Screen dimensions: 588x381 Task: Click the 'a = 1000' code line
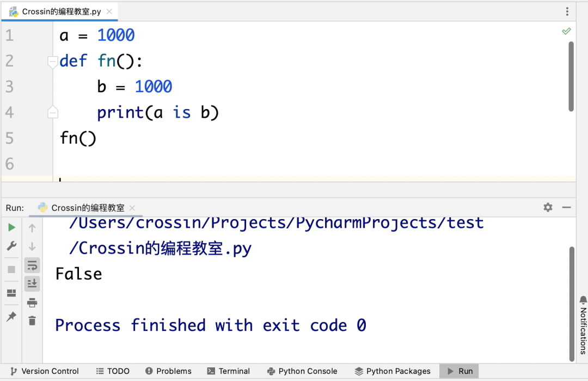click(97, 35)
